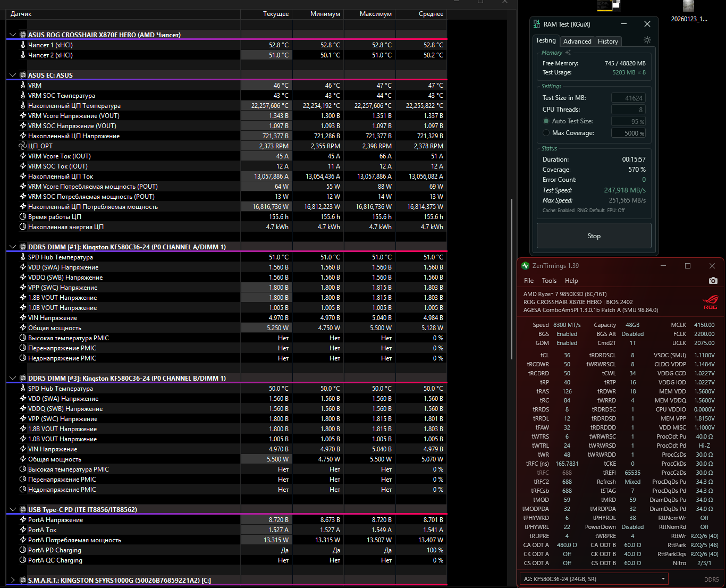Click bolt icon of PortA Напряжение
The height and width of the screenshot is (588, 726).
pyautogui.click(x=23, y=520)
